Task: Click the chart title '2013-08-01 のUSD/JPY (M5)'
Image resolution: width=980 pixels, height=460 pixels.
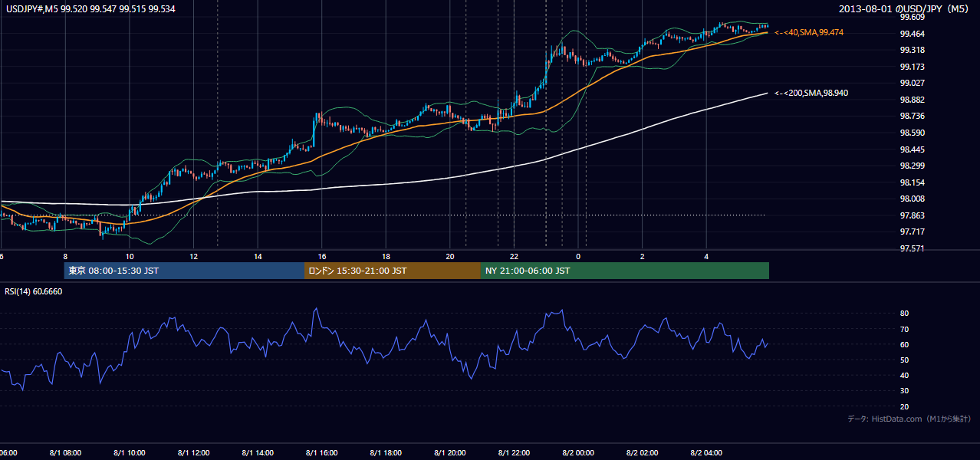Action: [x=905, y=8]
